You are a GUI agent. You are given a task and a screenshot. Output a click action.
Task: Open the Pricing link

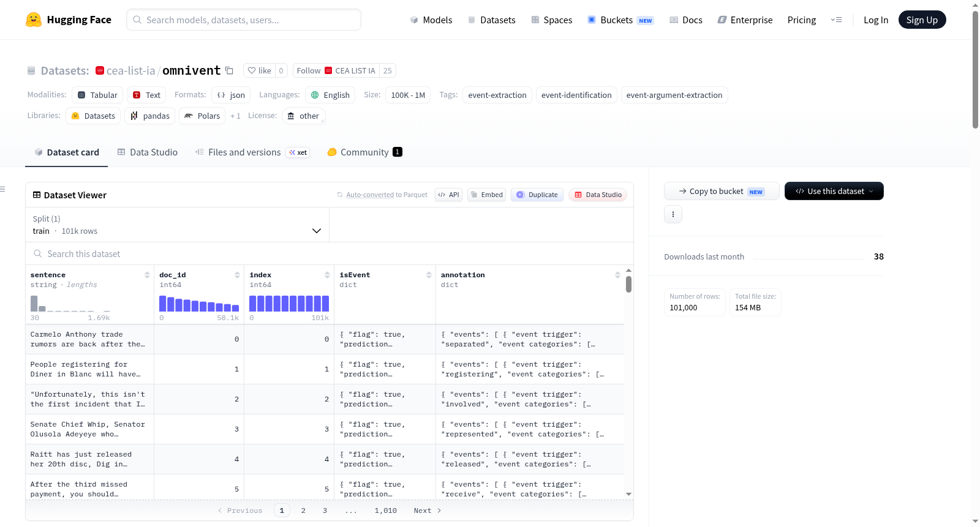[802, 20]
